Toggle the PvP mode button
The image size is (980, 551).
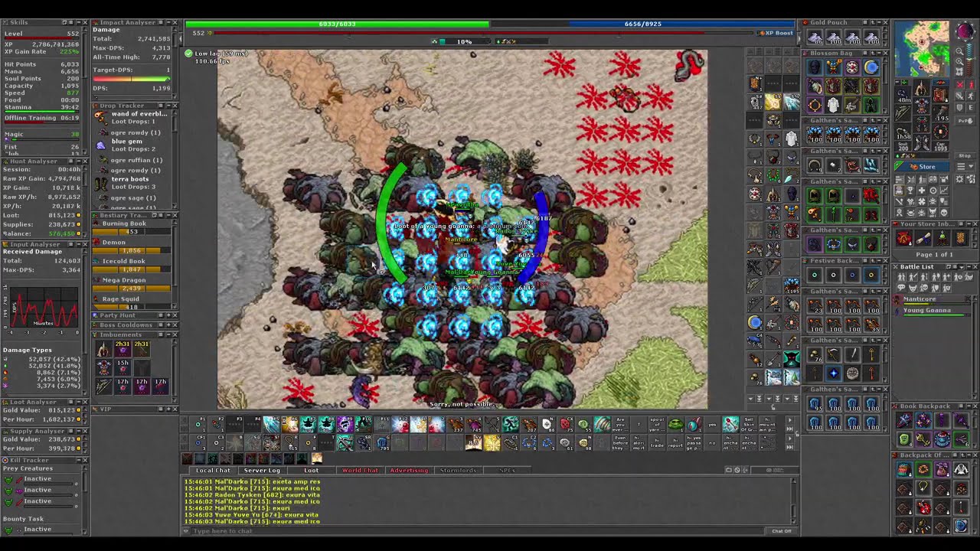point(965,120)
